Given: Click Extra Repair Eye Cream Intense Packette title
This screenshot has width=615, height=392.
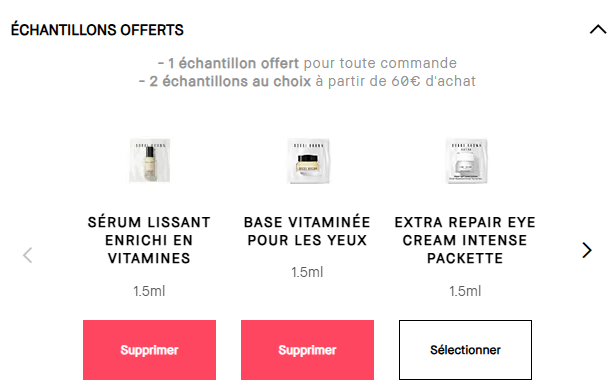Looking at the screenshot, I should coord(465,240).
